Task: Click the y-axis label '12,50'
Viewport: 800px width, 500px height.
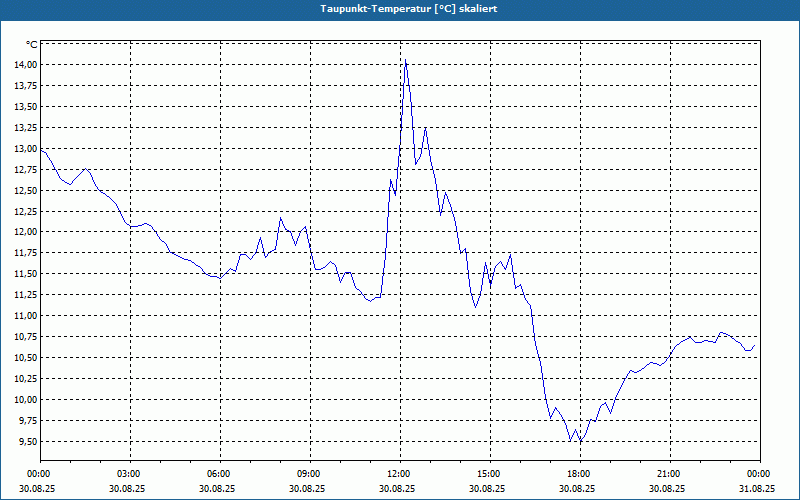Action: 28,190
